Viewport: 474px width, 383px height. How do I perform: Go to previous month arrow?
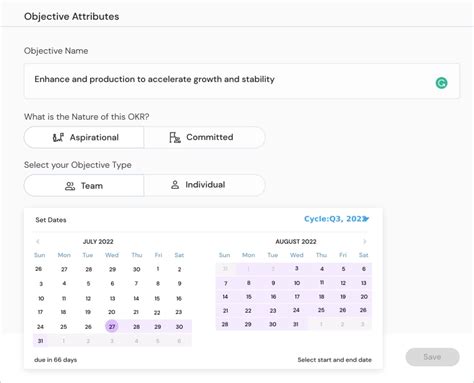click(x=38, y=241)
